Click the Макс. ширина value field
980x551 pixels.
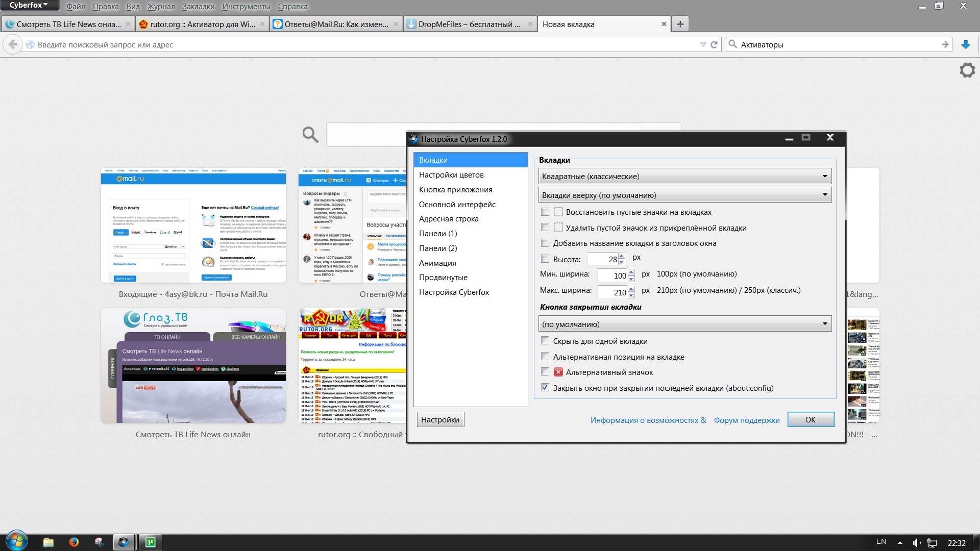point(612,292)
